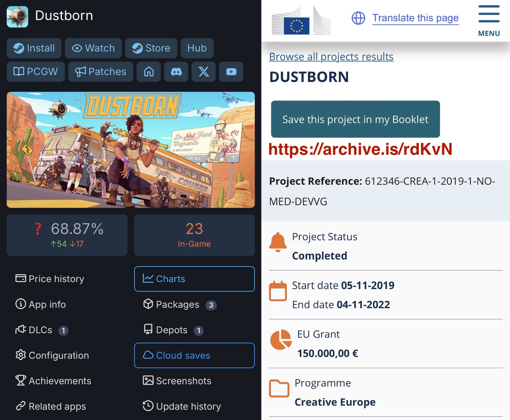510x420 pixels.
Task: Switch to the Cloud saves tab
Action: click(x=194, y=355)
